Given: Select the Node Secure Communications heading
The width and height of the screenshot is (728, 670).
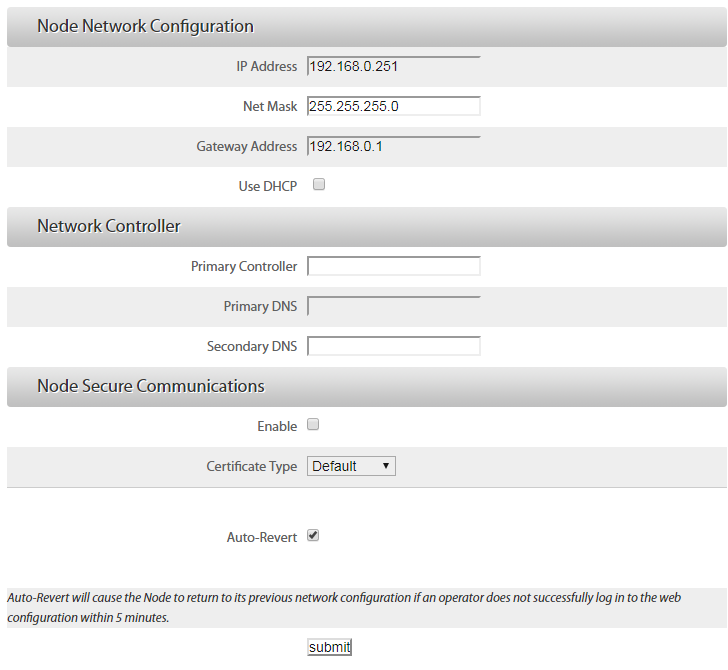Looking at the screenshot, I should [151, 386].
